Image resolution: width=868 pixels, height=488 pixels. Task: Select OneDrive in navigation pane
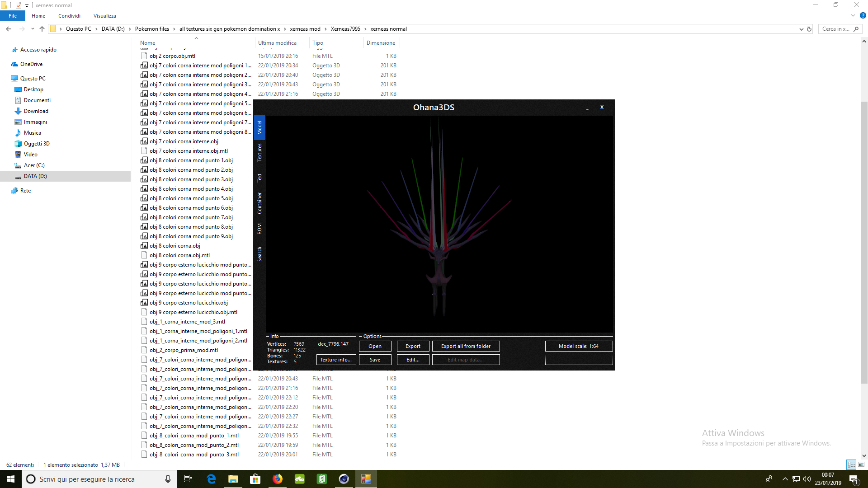click(x=31, y=64)
